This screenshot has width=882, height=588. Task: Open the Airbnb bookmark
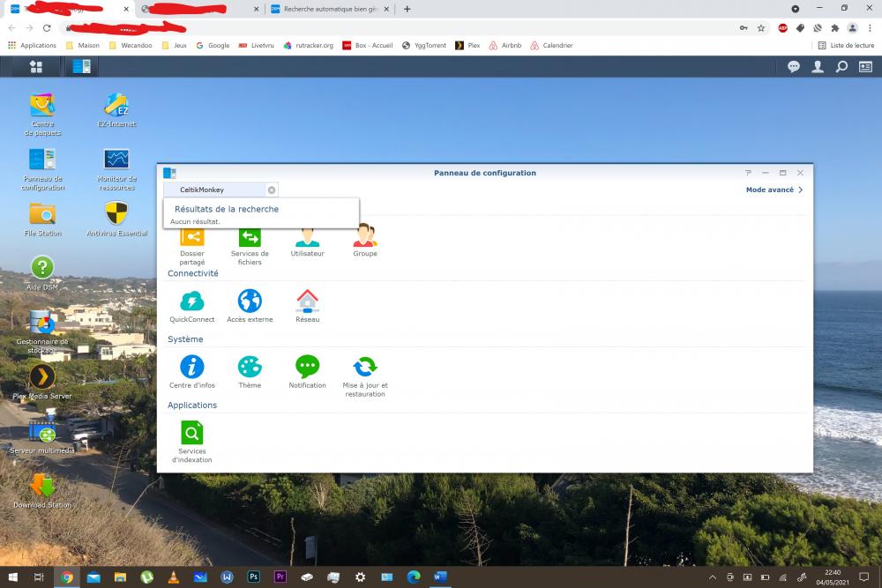(505, 46)
